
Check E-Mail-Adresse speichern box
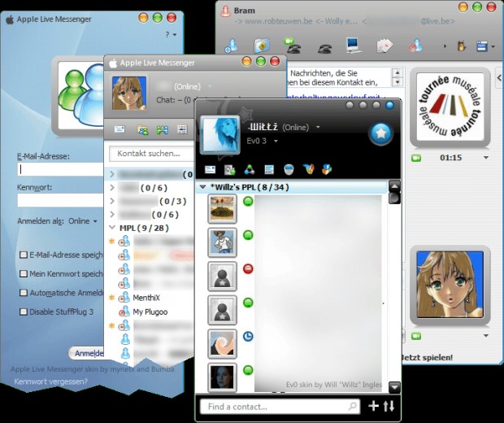23,255
